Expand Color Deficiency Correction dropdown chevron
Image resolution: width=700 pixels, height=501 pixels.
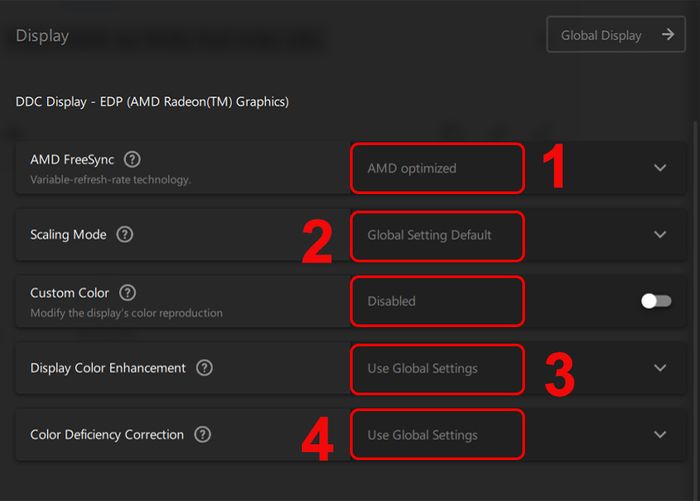(x=660, y=434)
